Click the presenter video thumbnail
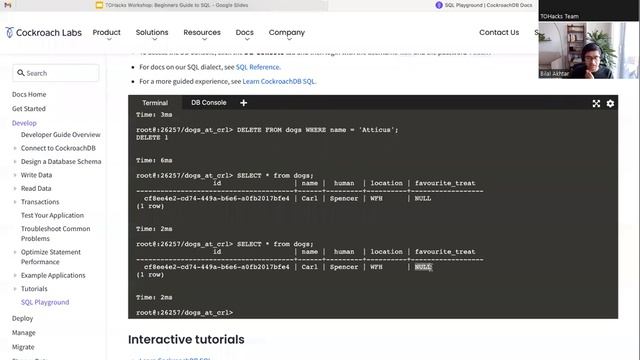640x360 pixels. (x=589, y=50)
